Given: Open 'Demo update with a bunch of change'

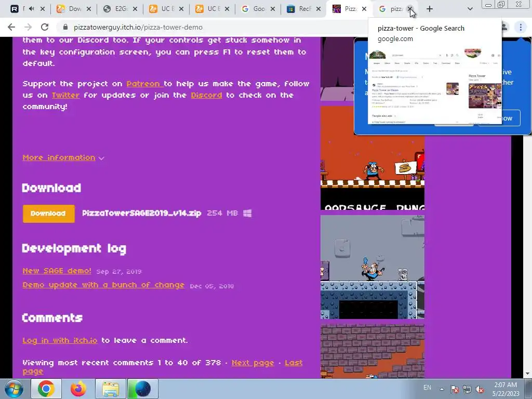Looking at the screenshot, I should [x=103, y=285].
